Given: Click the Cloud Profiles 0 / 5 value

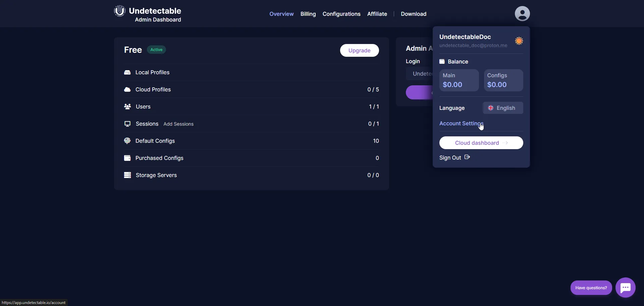Looking at the screenshot, I should 373,89.
